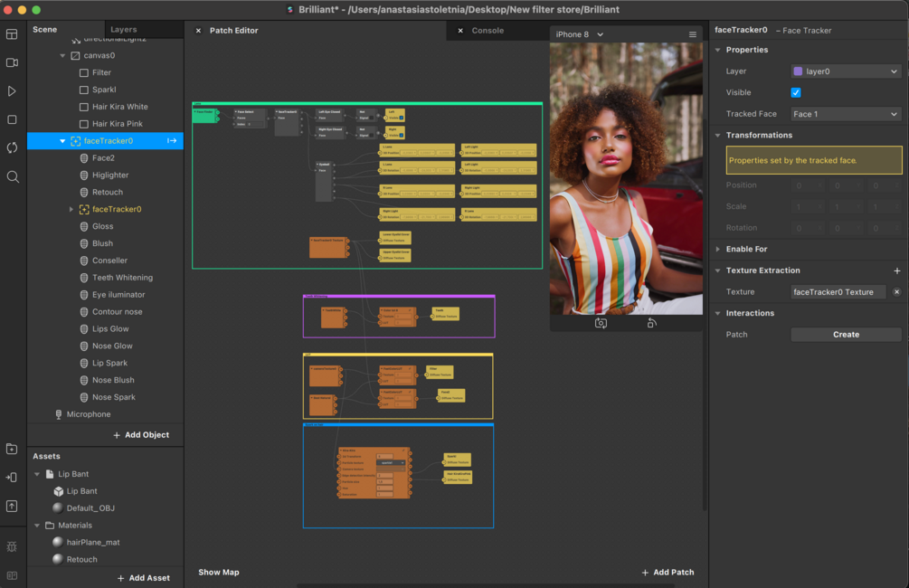Select the Nose Spark scene item
Viewport: 909px width, 588px height.
[114, 397]
